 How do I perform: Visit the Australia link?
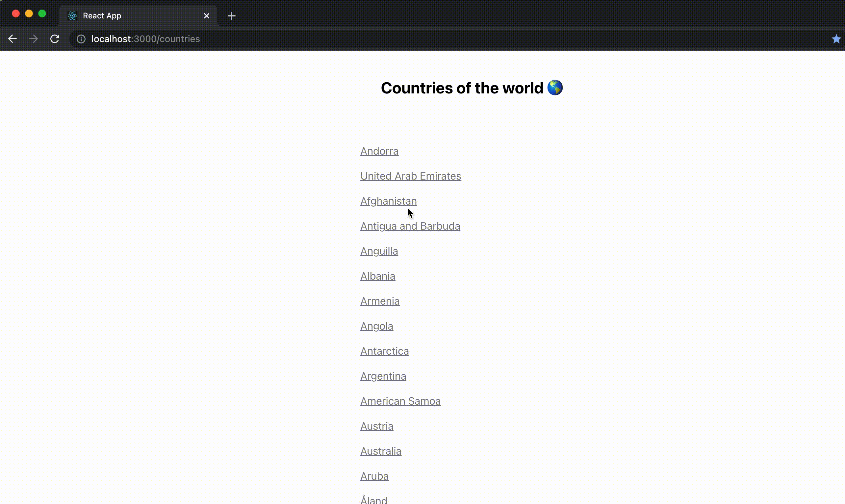click(381, 451)
